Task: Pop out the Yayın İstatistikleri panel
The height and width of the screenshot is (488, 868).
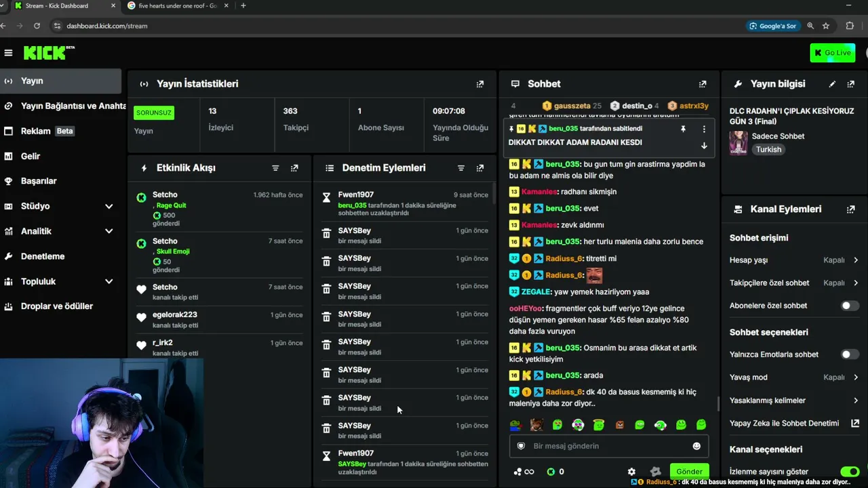Action: click(480, 84)
